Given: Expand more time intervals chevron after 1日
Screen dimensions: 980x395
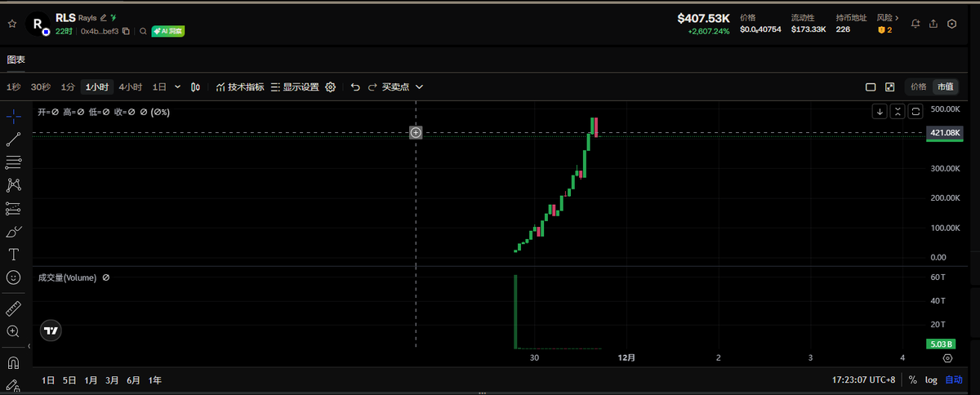Looking at the screenshot, I should click(177, 87).
